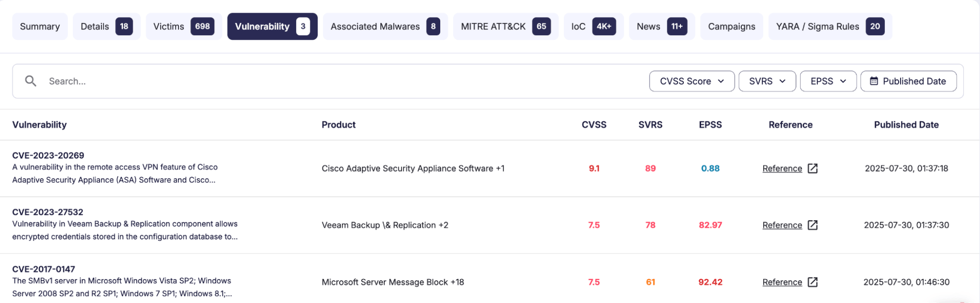The width and height of the screenshot is (980, 303).
Task: Open Reference link for CVE-2023-27532
Action: [x=782, y=225]
